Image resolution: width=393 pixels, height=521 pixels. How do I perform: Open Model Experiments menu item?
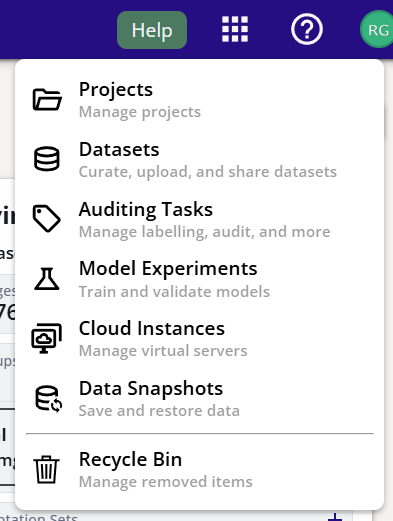199,279
